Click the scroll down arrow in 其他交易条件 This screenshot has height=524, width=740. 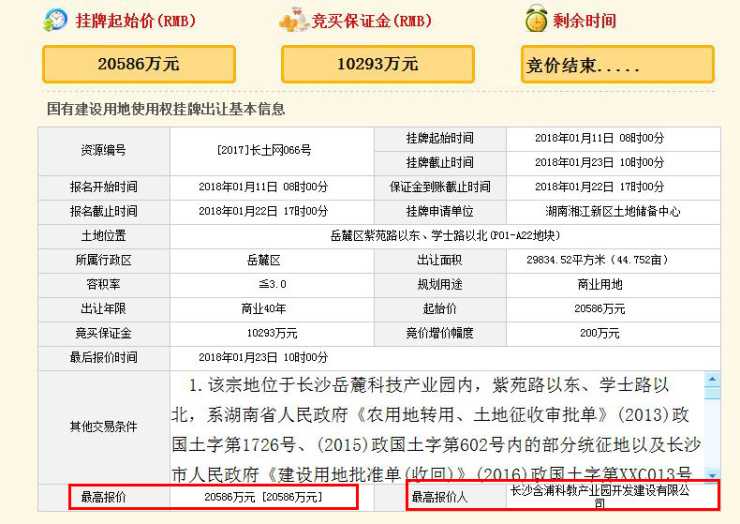point(712,476)
